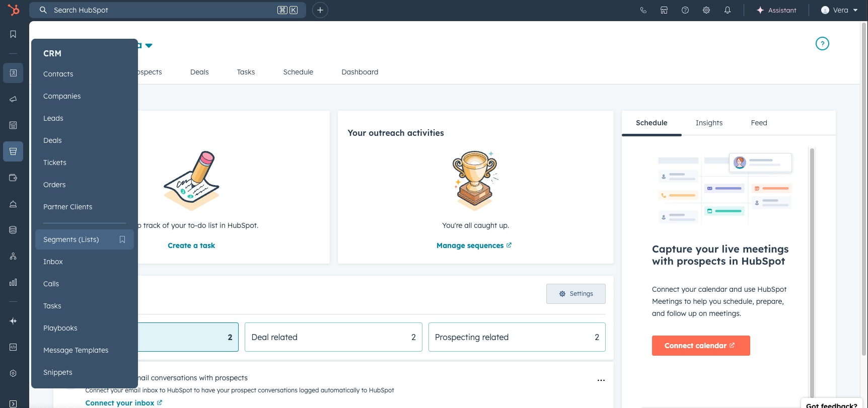
Task: Switch to the Tasks workspace tab
Action: (246, 72)
